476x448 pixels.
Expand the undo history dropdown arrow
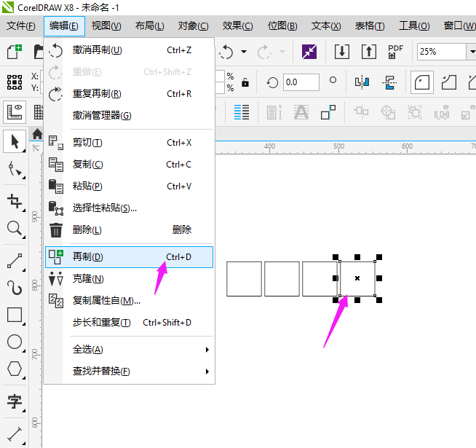coord(244,52)
